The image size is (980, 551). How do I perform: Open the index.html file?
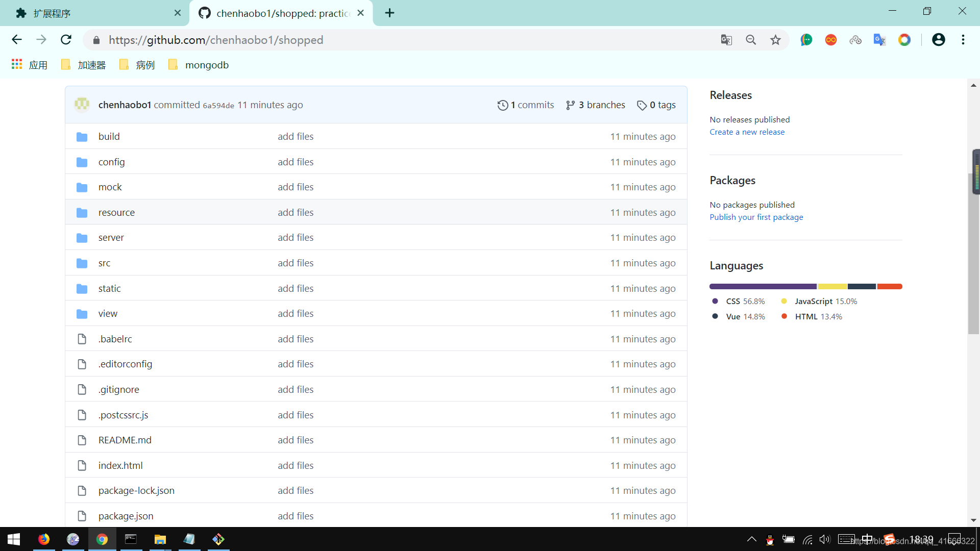[x=120, y=465]
